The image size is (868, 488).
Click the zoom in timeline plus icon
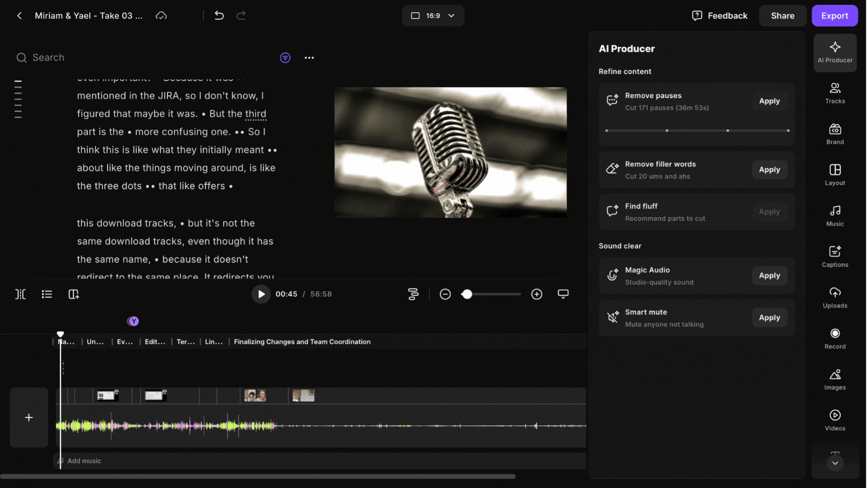click(x=537, y=294)
